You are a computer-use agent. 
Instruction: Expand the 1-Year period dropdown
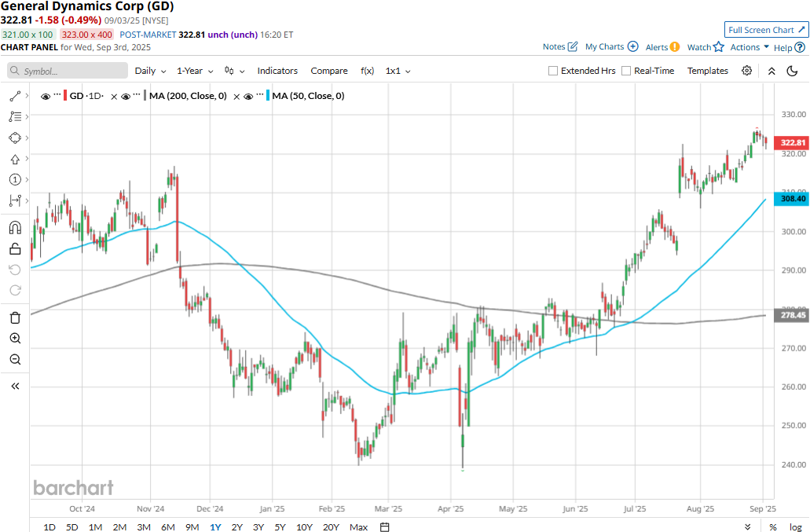pos(195,71)
